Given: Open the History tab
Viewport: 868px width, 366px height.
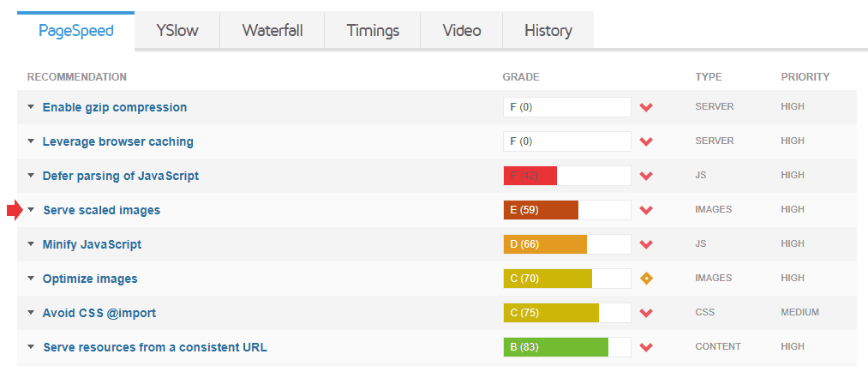Looking at the screenshot, I should tap(548, 30).
